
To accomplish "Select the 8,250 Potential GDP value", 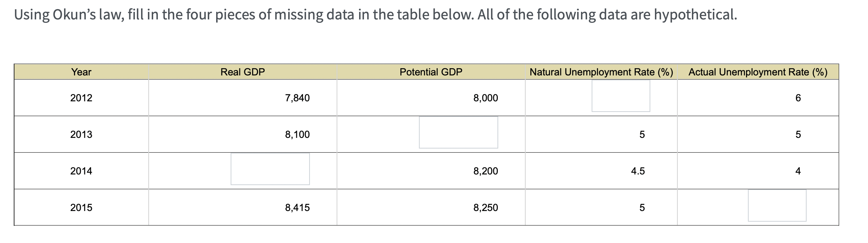I will pos(486,208).
